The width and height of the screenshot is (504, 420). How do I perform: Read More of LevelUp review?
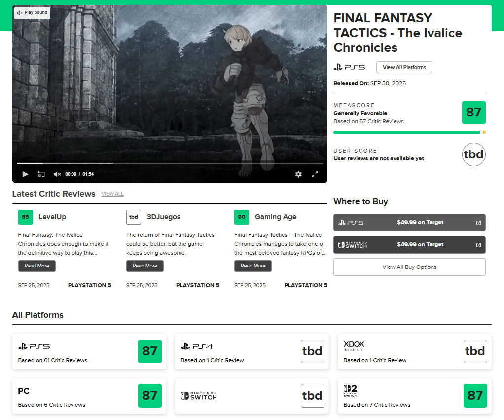[36, 266]
